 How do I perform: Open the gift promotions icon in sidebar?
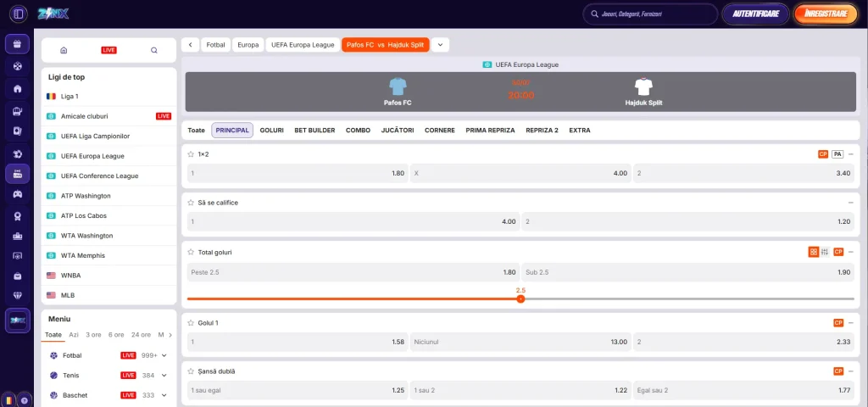point(17,44)
